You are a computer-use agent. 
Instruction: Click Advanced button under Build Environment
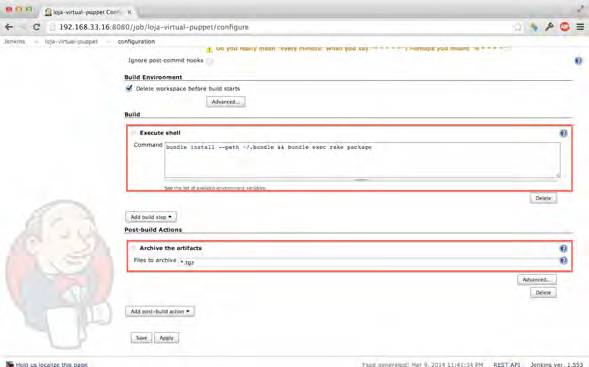pyautogui.click(x=226, y=102)
